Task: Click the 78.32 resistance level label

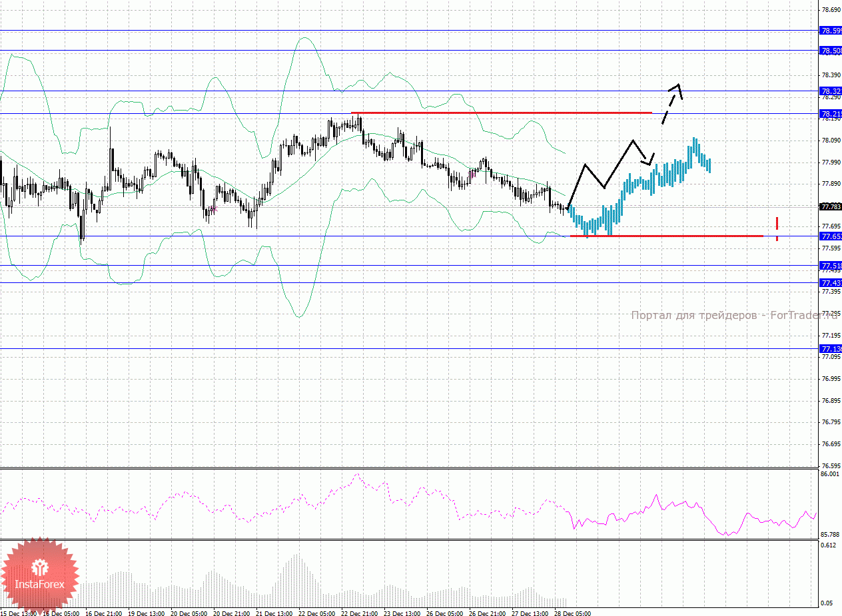Action: [830, 91]
